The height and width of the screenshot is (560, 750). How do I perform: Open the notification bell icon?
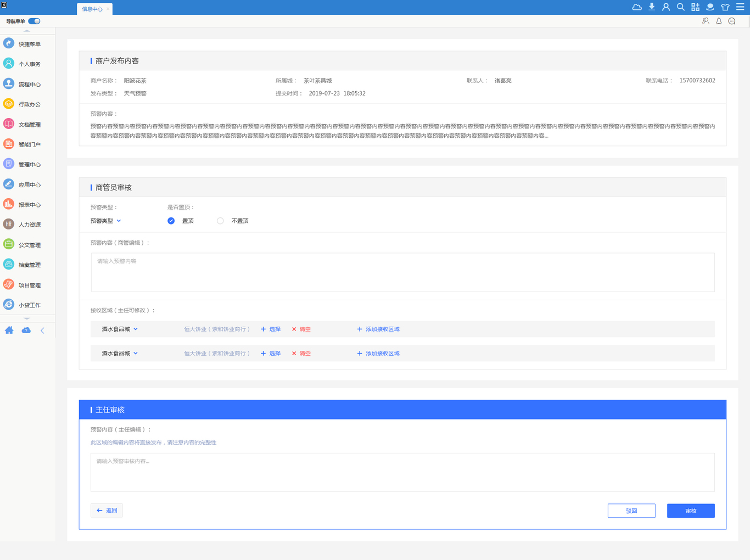coord(719,21)
